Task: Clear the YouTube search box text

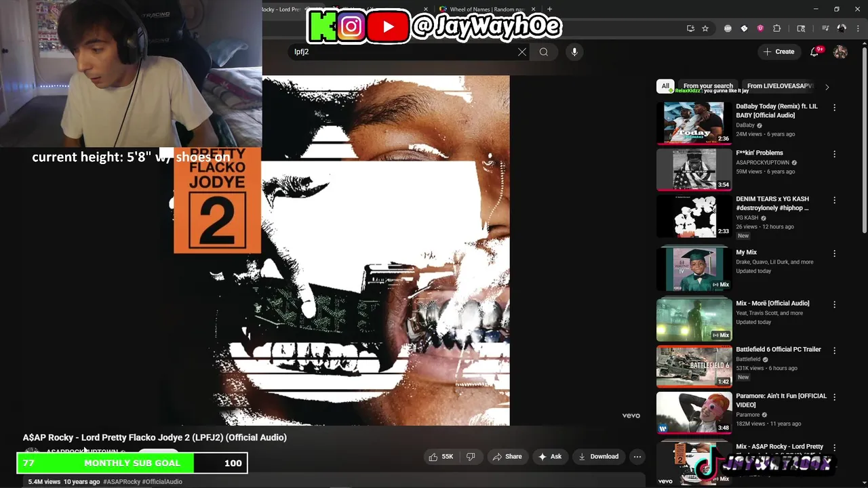Action: pyautogui.click(x=522, y=52)
